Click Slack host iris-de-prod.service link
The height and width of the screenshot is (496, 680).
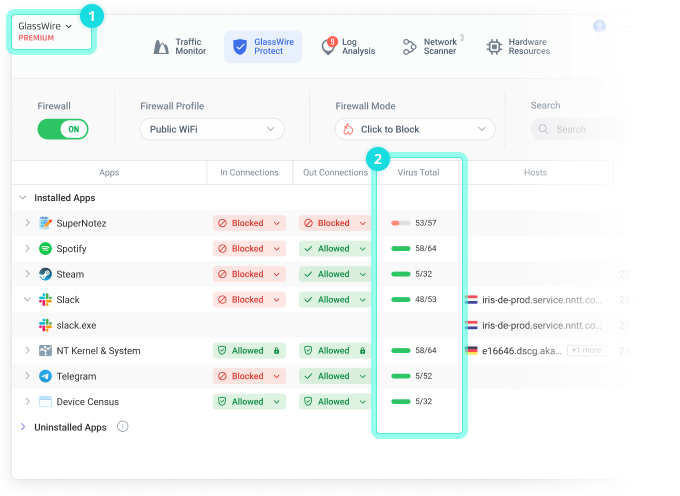click(x=542, y=300)
